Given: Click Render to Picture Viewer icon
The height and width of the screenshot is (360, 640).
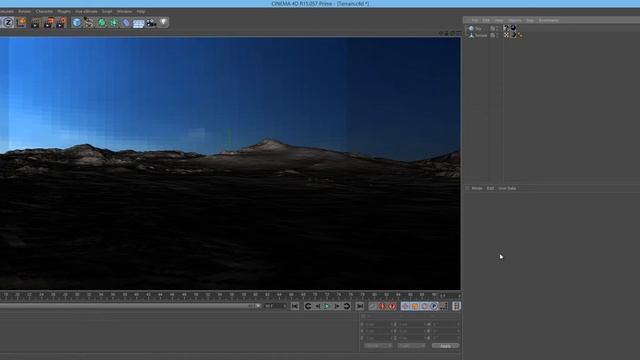Looking at the screenshot, I should click(x=49, y=22).
